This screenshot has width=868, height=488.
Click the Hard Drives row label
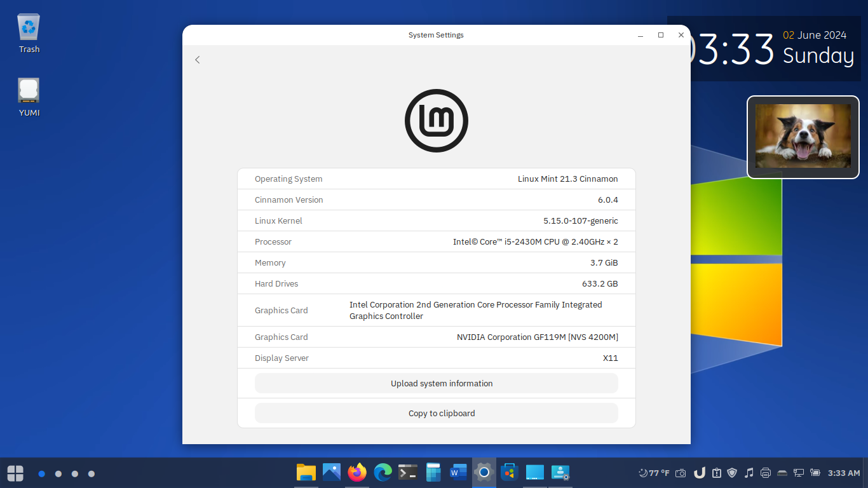pyautogui.click(x=276, y=283)
